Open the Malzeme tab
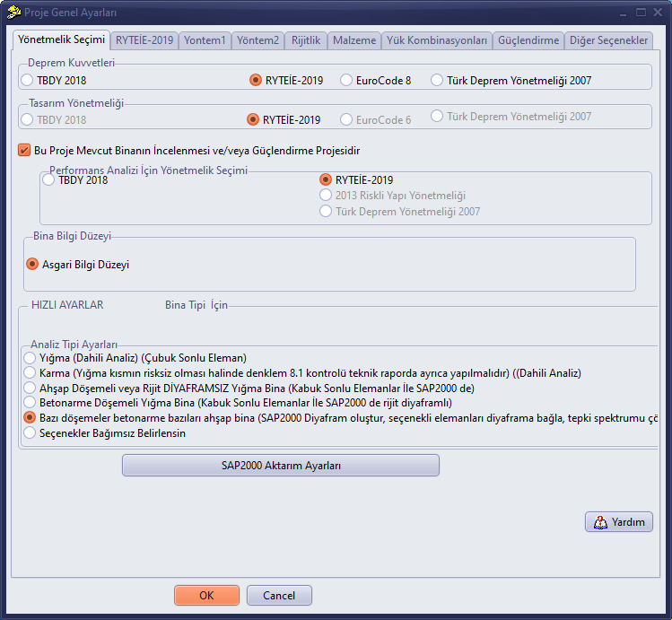 pos(354,40)
